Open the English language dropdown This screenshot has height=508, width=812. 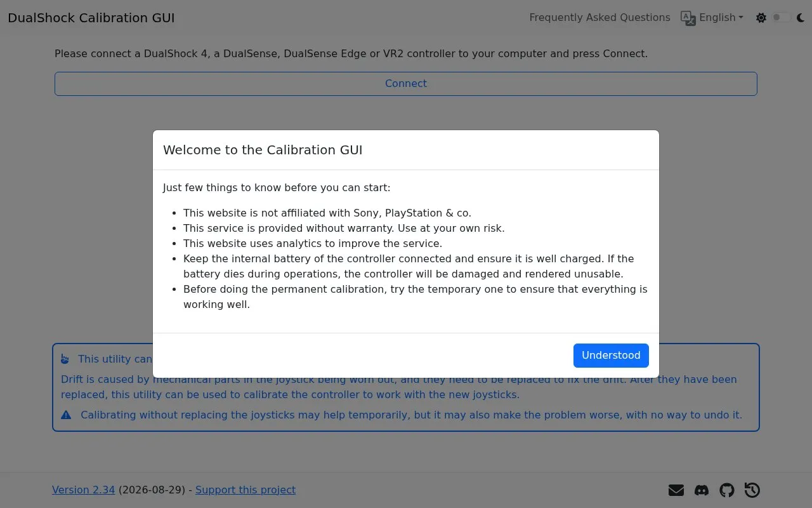(721, 18)
